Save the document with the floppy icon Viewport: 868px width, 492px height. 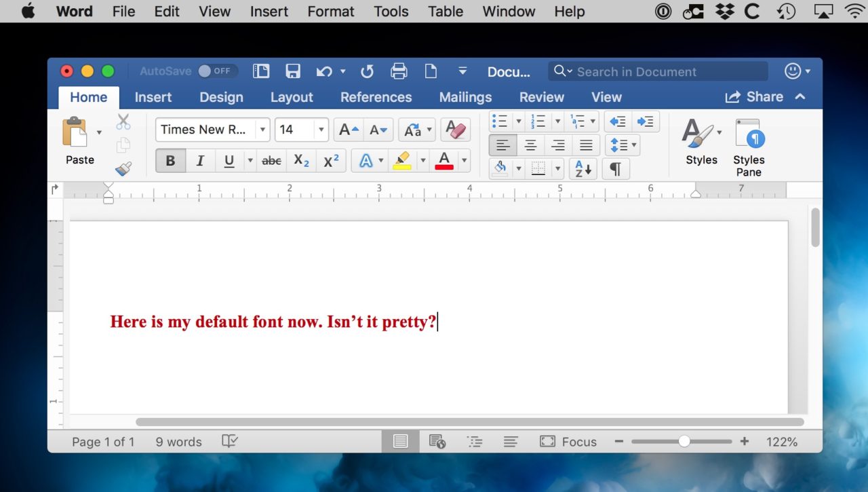(293, 71)
